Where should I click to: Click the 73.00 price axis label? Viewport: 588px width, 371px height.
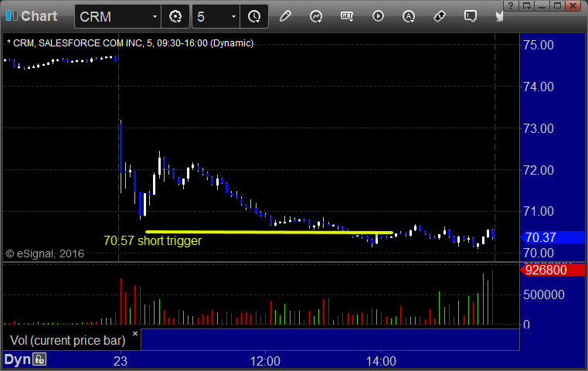click(x=539, y=128)
